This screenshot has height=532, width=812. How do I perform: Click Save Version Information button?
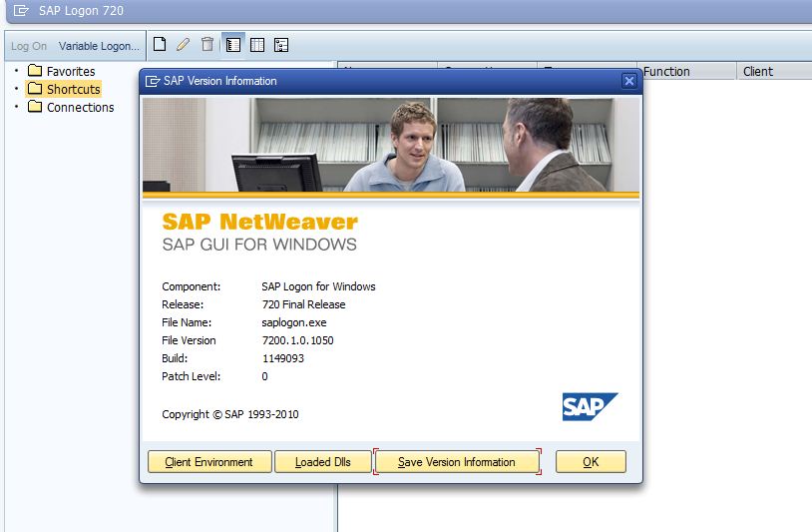pos(457,461)
